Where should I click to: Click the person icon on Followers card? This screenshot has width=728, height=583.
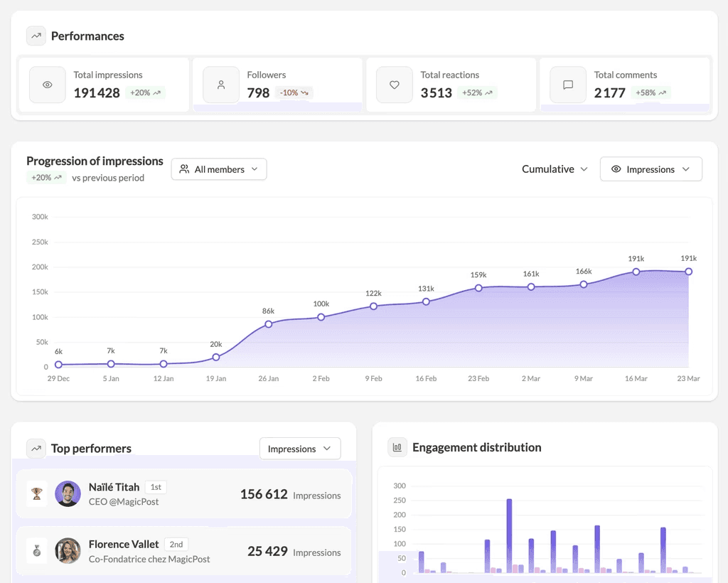(x=221, y=85)
